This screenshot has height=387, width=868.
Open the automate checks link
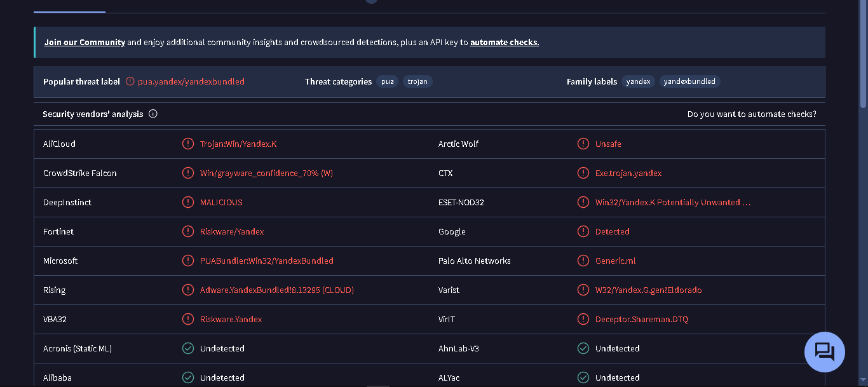click(505, 43)
